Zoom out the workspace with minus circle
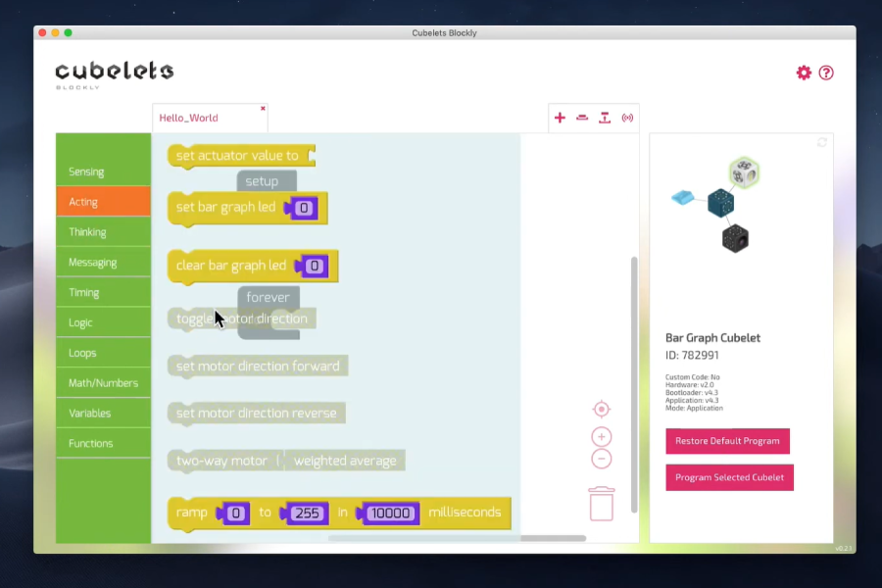 click(602, 459)
